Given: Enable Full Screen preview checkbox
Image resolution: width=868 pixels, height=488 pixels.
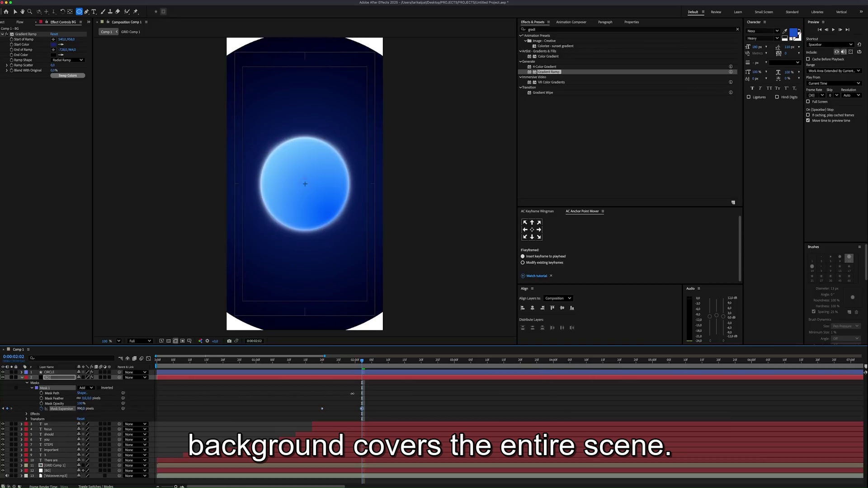Looking at the screenshot, I should coord(808,102).
